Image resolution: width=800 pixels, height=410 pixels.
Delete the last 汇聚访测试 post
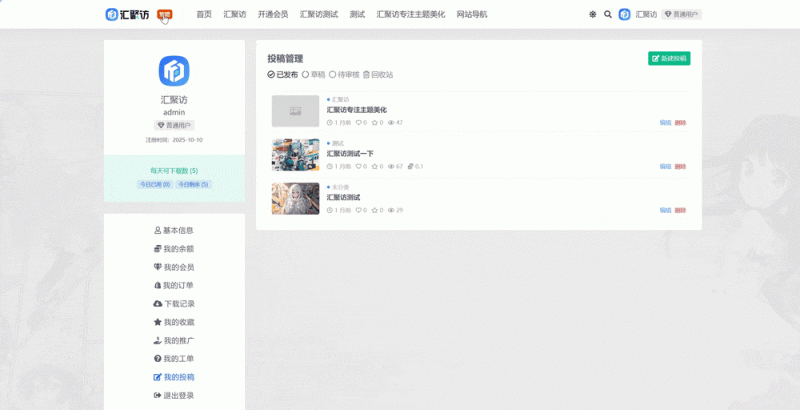[680, 211]
